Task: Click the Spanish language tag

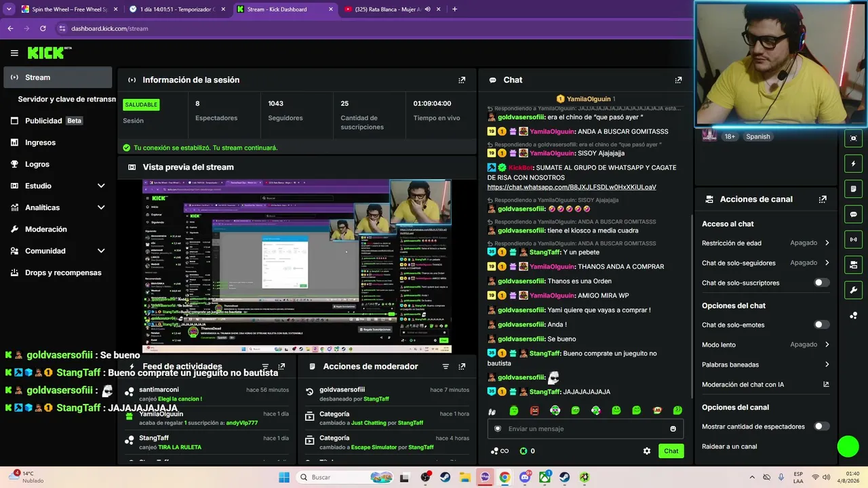Action: pyautogui.click(x=757, y=136)
